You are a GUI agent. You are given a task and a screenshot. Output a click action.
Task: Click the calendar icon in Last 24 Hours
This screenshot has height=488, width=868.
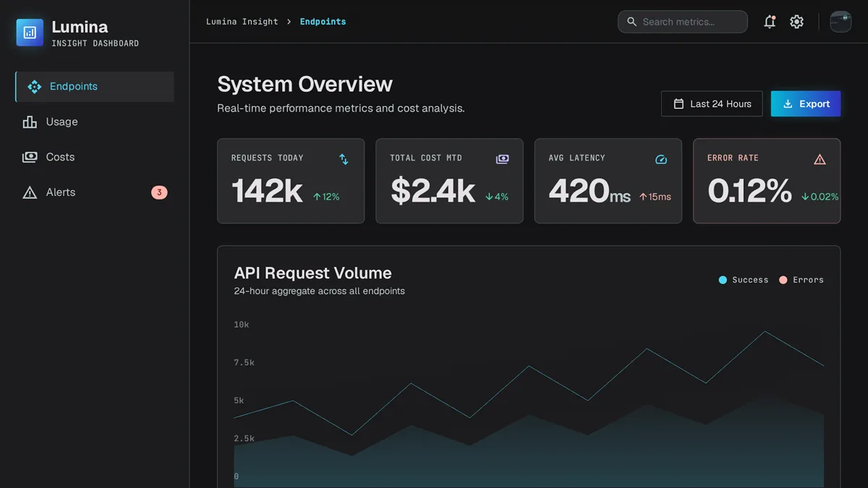click(x=678, y=104)
